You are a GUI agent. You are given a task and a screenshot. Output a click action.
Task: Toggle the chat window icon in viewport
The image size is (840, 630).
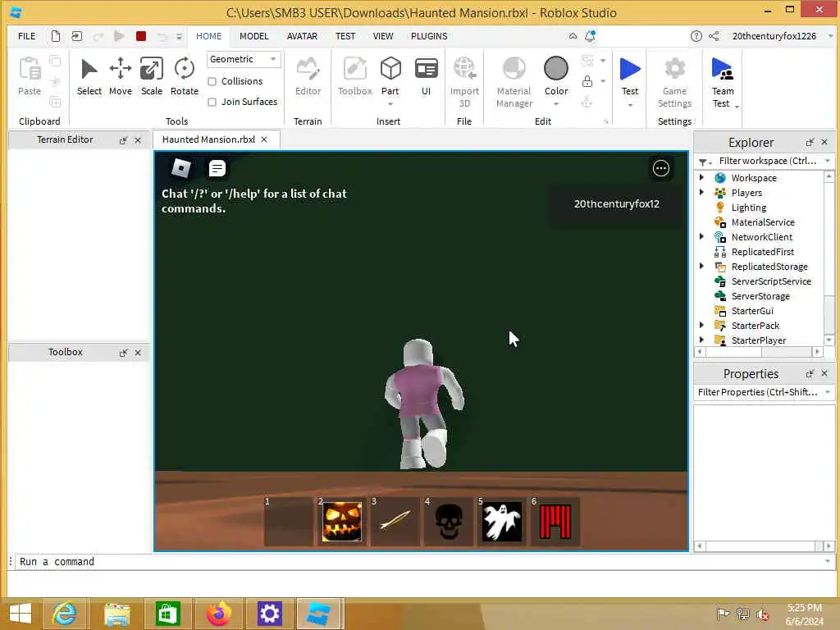pos(217,168)
